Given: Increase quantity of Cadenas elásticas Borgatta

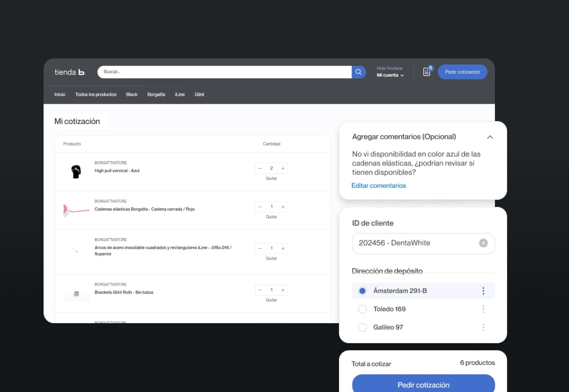Looking at the screenshot, I should tap(283, 206).
